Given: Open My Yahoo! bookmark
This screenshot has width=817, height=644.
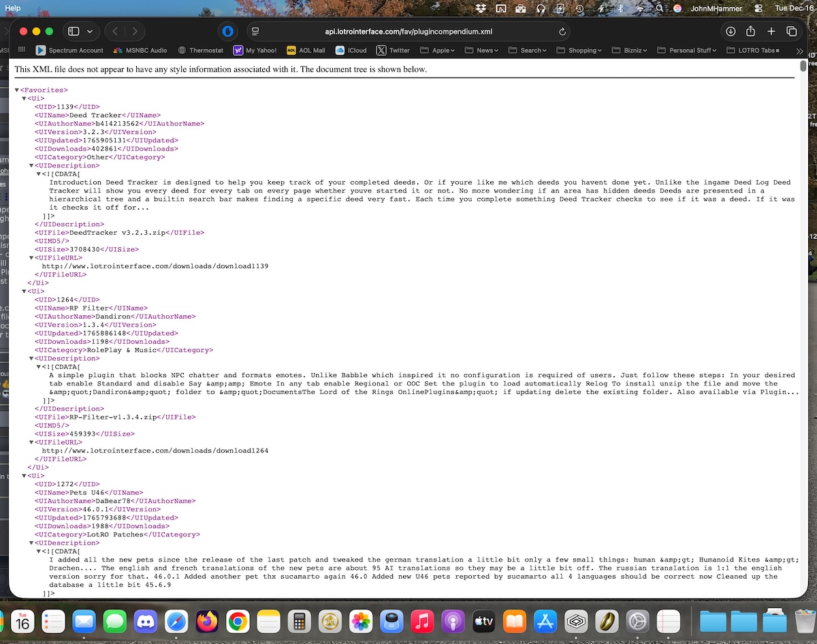Looking at the screenshot, I should pos(255,50).
